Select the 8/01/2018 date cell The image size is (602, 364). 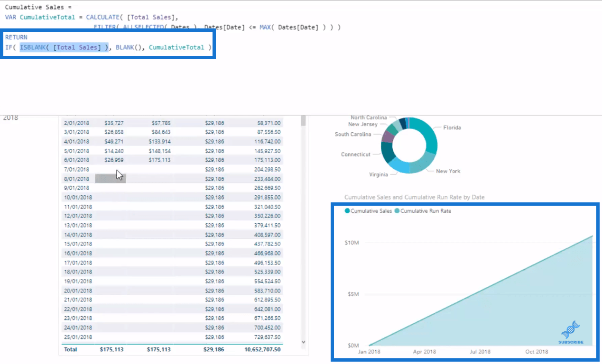(77, 179)
